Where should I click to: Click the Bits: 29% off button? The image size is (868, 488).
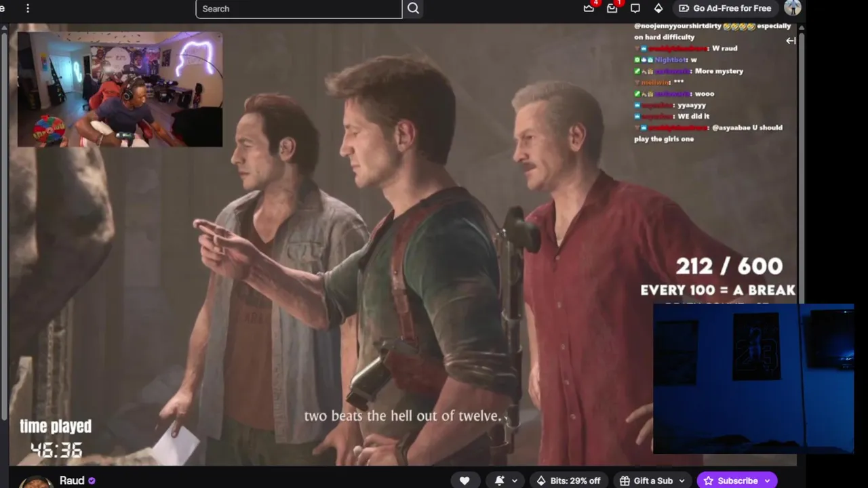point(569,481)
